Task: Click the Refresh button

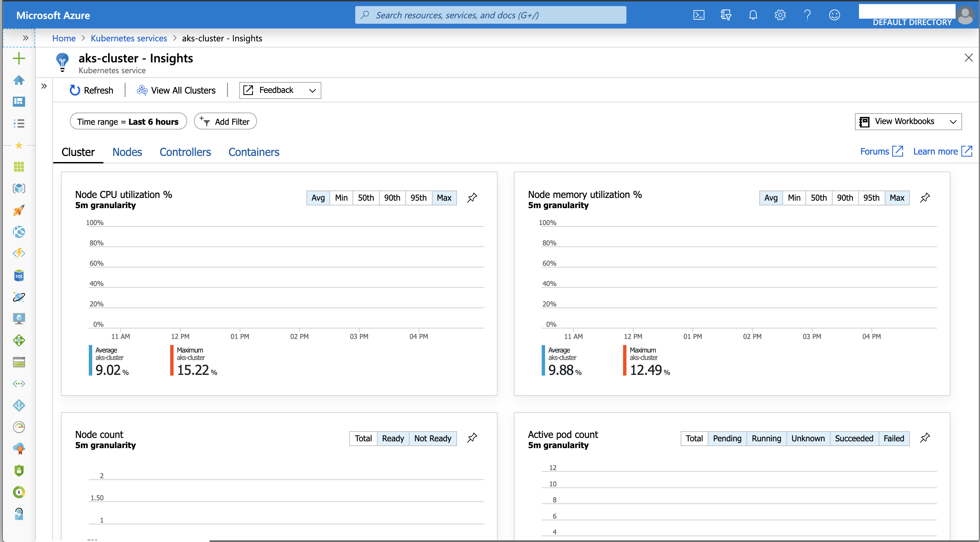Action: click(91, 90)
